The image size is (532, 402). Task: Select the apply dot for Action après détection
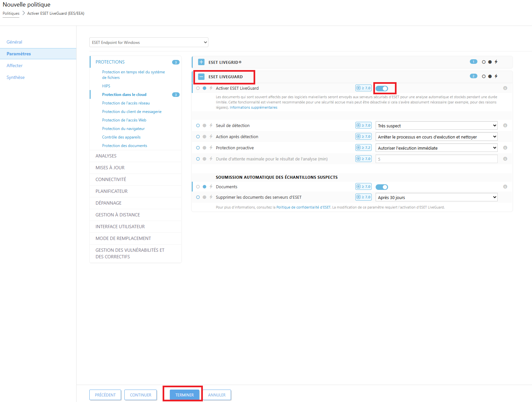(204, 137)
